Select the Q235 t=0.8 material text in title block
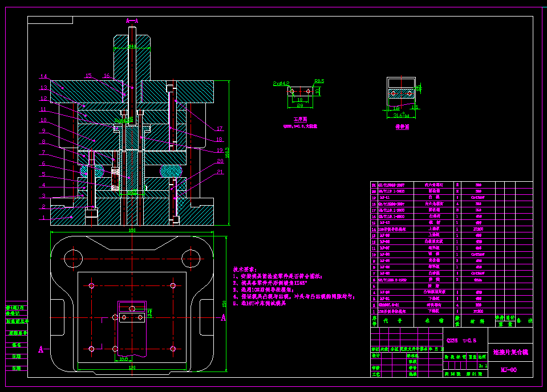Viewport: 547px width, 392px height. click(x=461, y=340)
